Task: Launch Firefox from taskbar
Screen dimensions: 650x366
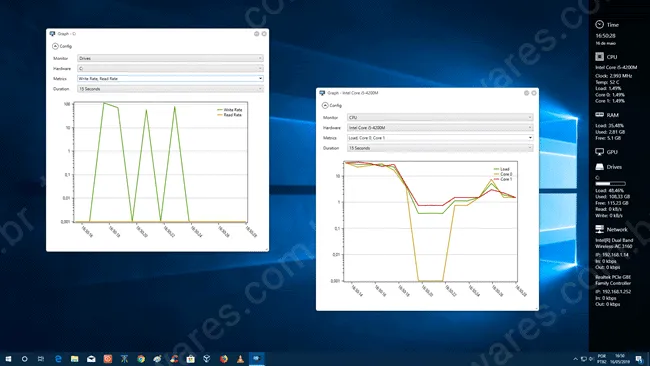Action: point(224,359)
